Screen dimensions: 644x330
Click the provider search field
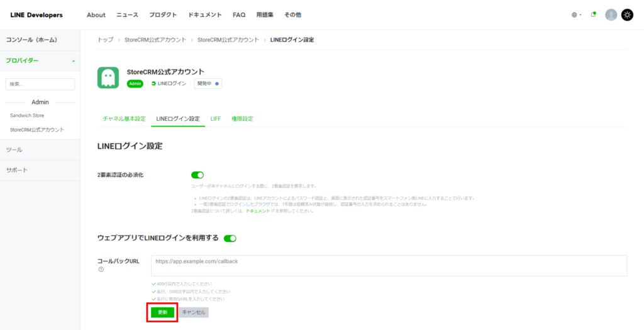coord(40,84)
